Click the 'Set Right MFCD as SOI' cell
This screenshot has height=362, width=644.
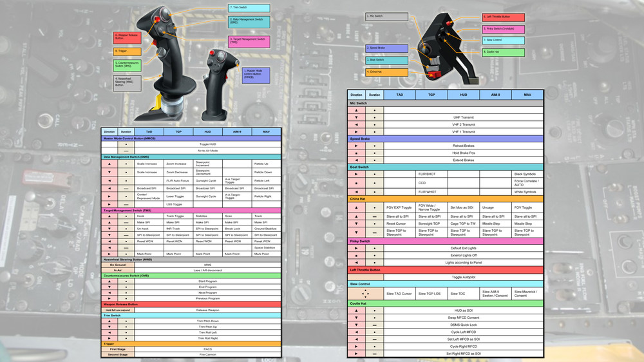click(x=463, y=354)
